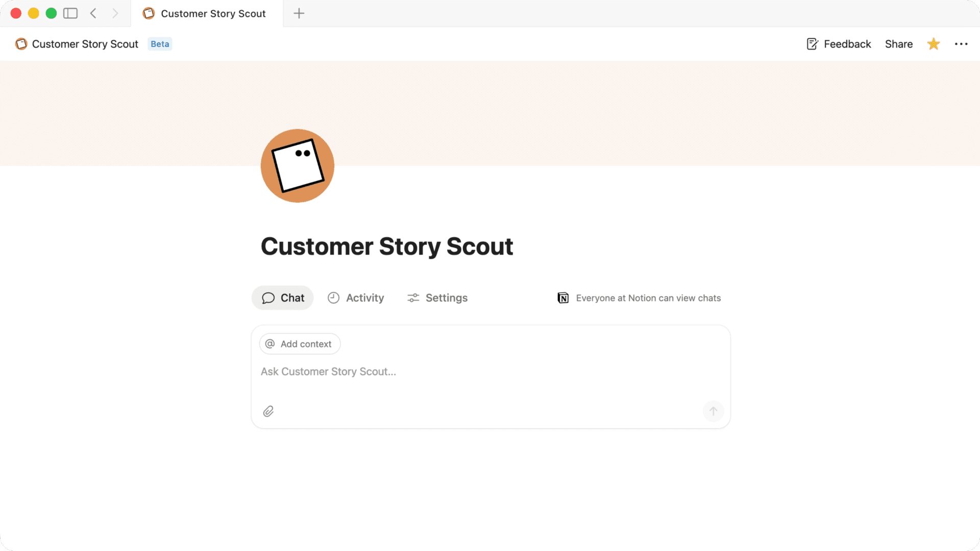This screenshot has height=551, width=980.
Task: Attach a file with paperclip icon
Action: (268, 411)
